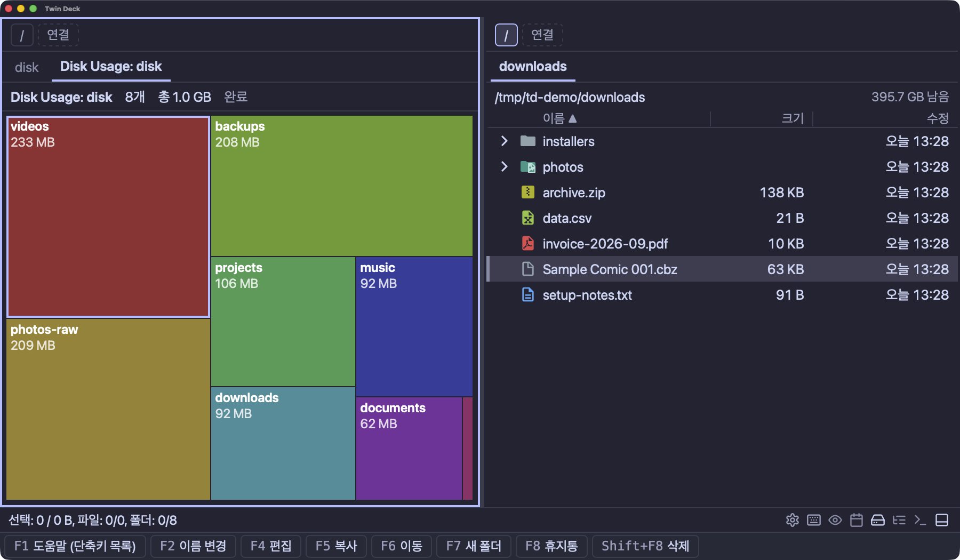Click the installers folder icon

coord(528,141)
